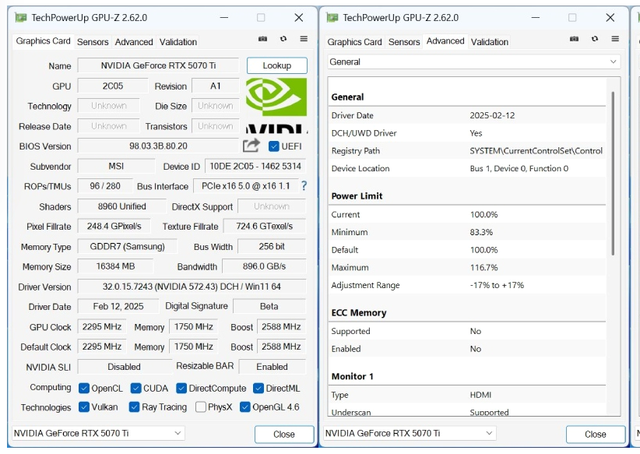This screenshot has height=454, width=640.
Task: Open GPU selector dropdown in left window
Action: point(98,433)
